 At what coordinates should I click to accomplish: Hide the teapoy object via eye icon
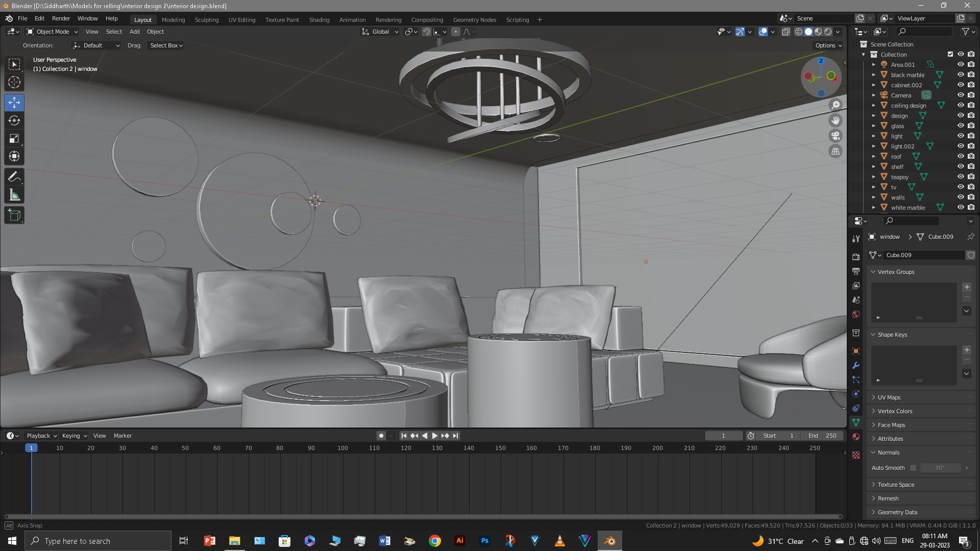pyautogui.click(x=961, y=177)
